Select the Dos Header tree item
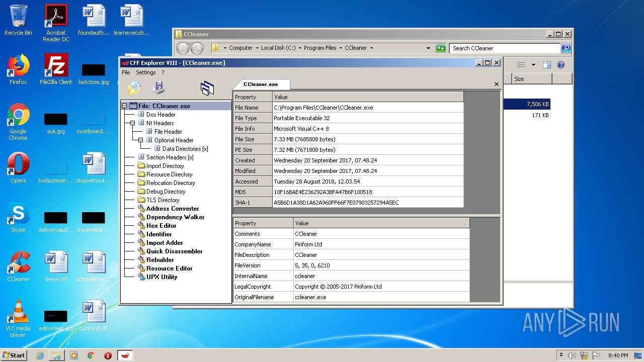Viewport: 644px width, 362px height. point(160,115)
